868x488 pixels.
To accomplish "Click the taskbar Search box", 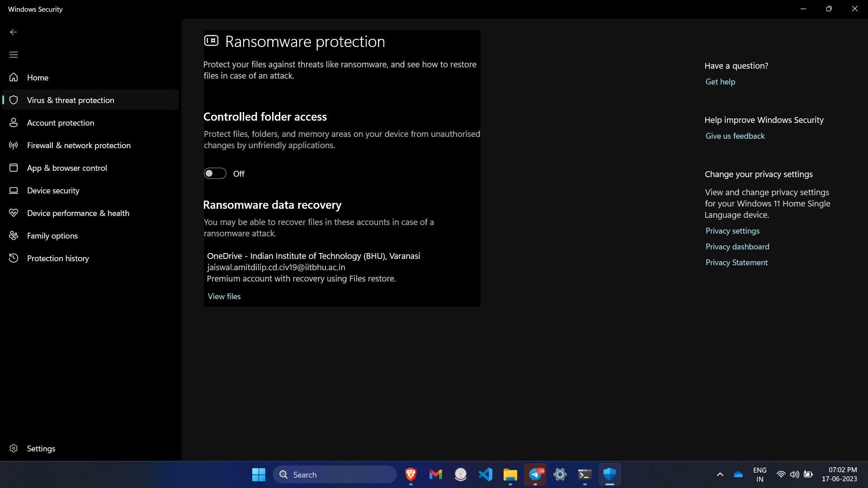I will pyautogui.click(x=335, y=474).
